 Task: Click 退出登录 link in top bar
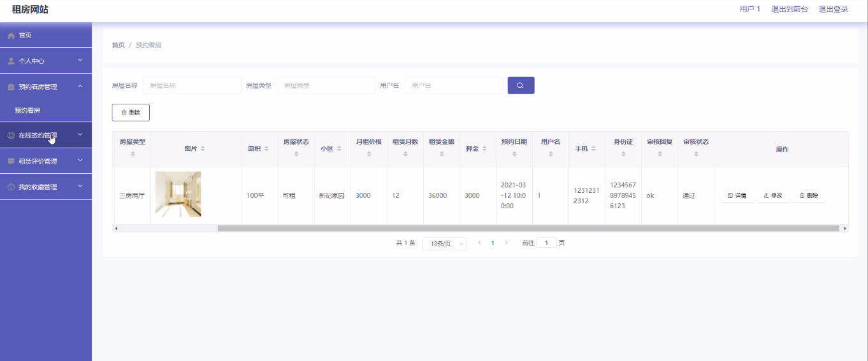(x=833, y=10)
